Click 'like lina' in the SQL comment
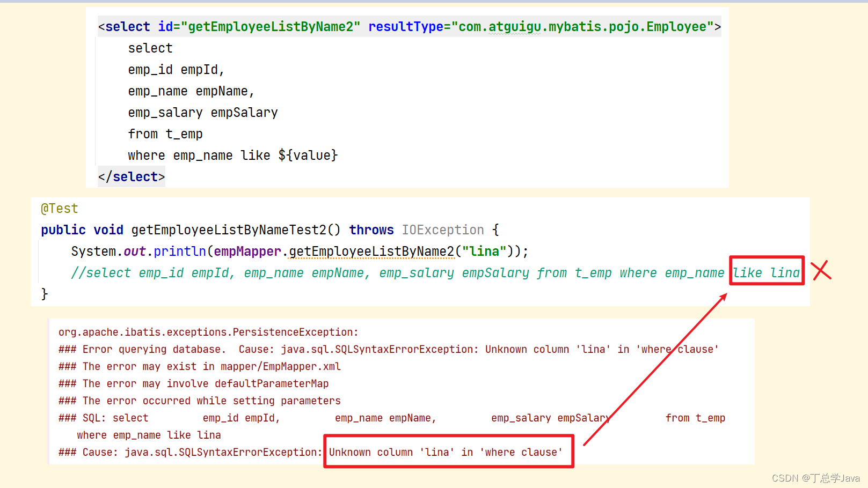 (767, 273)
